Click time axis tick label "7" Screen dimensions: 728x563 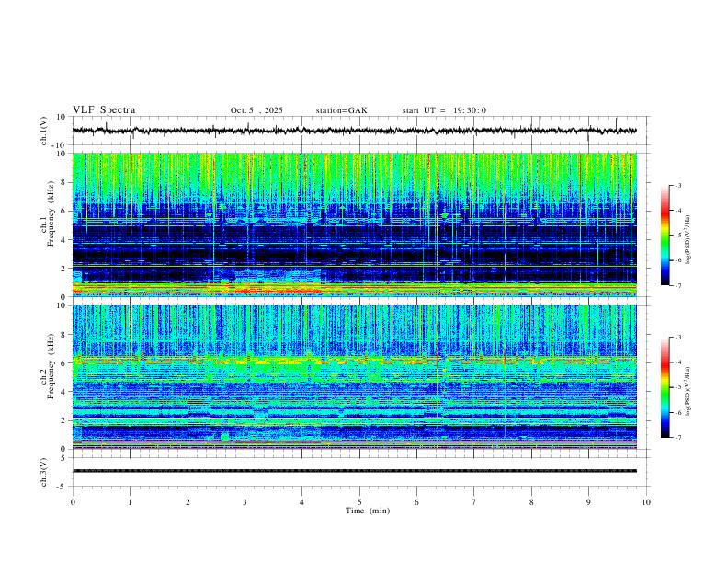474,502
